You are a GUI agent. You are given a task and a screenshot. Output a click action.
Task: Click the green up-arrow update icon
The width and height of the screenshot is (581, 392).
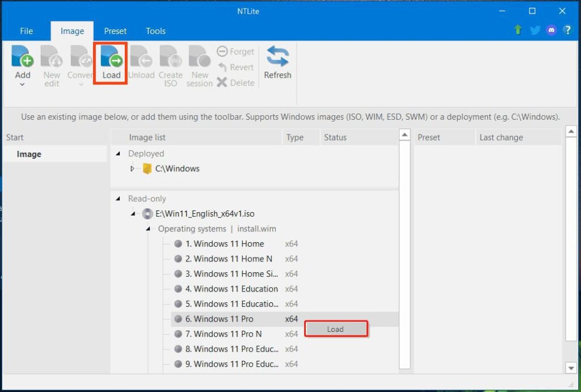[518, 31]
